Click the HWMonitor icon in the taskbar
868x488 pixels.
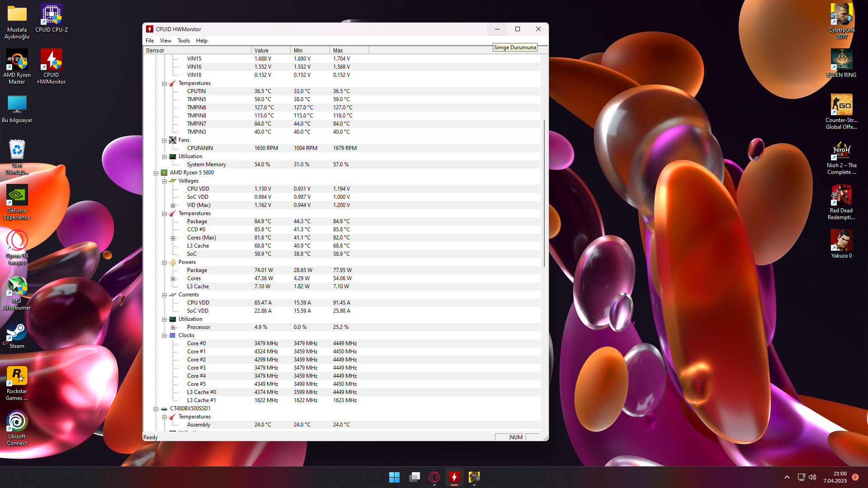[x=454, y=477]
